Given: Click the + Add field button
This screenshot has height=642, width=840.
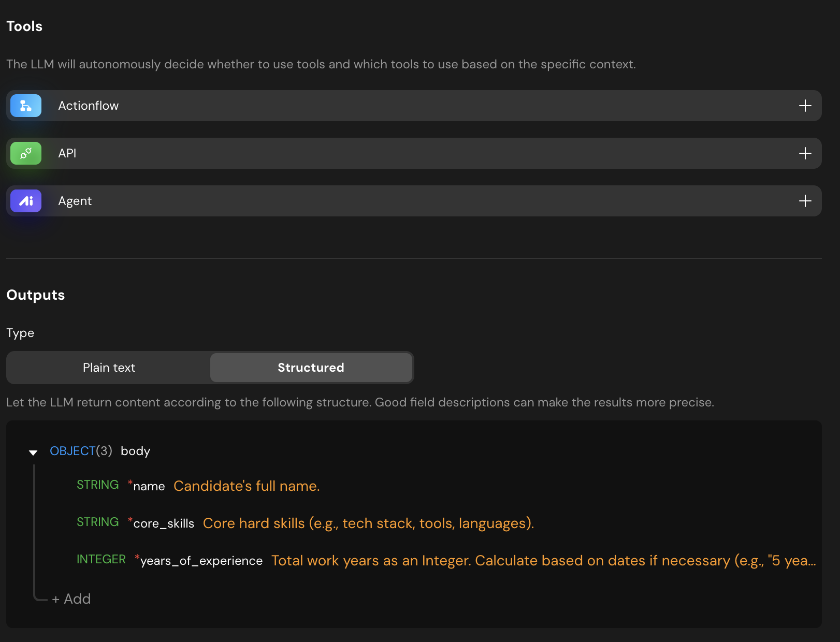Looking at the screenshot, I should [x=71, y=599].
